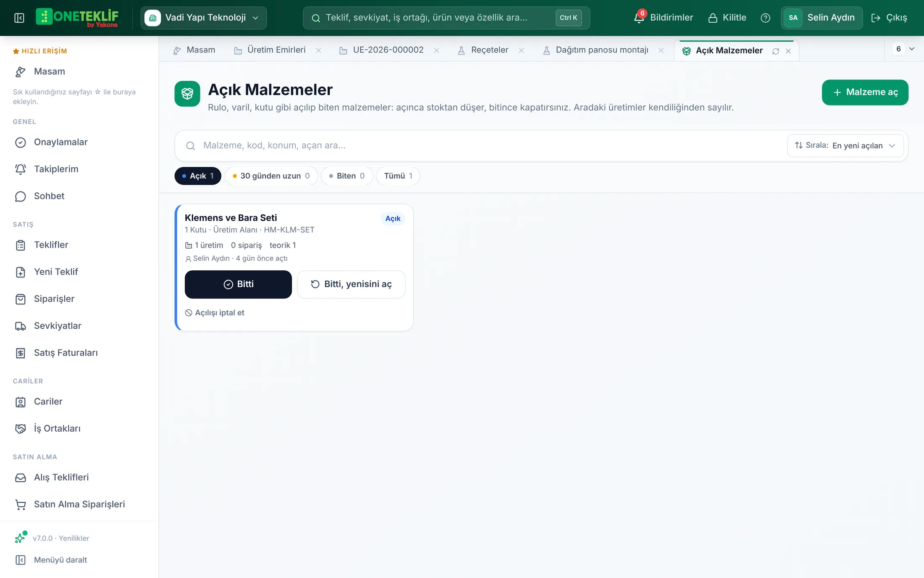Open the Selin Aydın user menu

coord(822,18)
